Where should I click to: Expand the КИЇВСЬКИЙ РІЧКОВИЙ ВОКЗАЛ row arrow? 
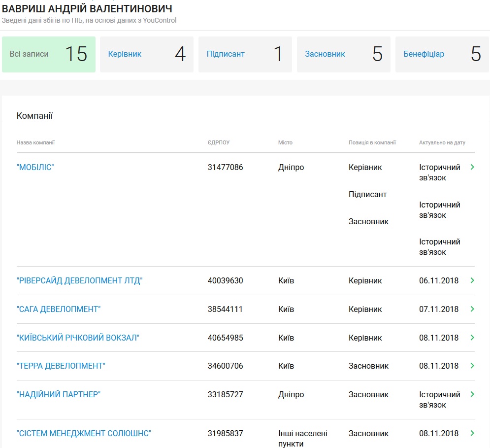(x=472, y=338)
